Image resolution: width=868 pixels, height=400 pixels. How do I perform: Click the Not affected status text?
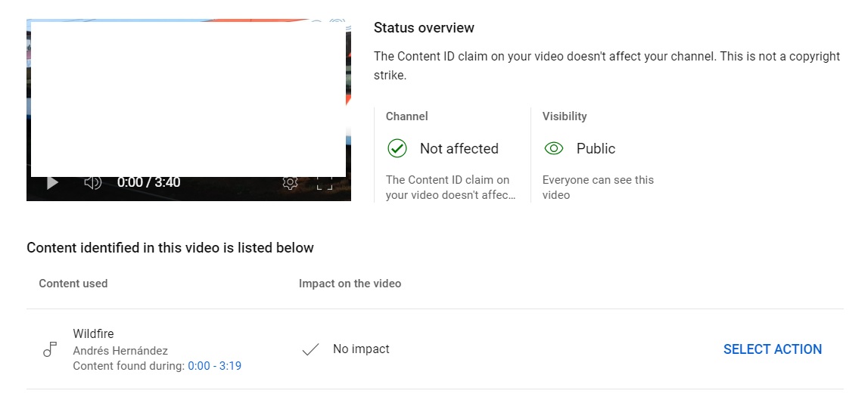[x=459, y=148]
